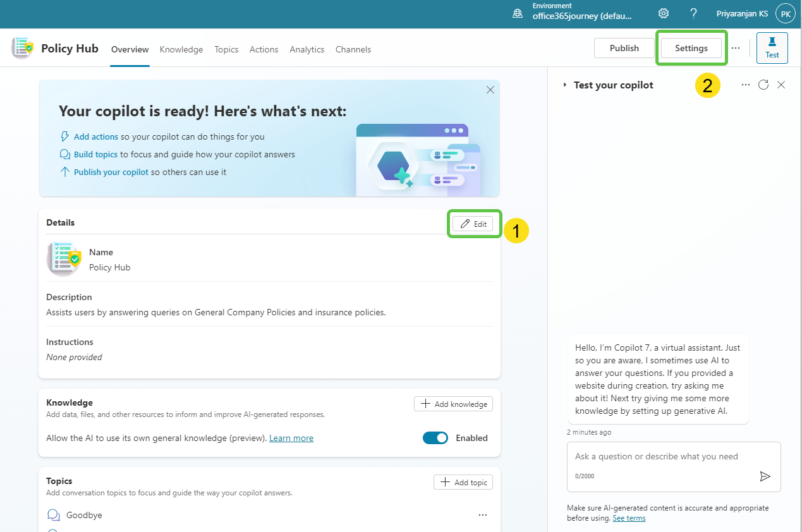Click the help question mark icon
Image resolution: width=802 pixels, height=532 pixels.
(x=693, y=13)
